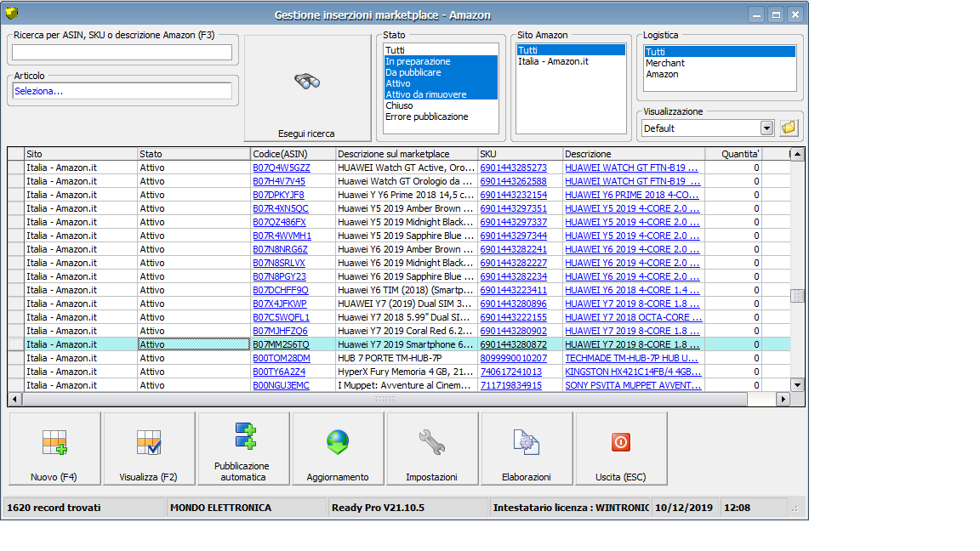
Task: Click 'Ready Pro V21.10.5' in status bar
Action: pyautogui.click(x=378, y=508)
